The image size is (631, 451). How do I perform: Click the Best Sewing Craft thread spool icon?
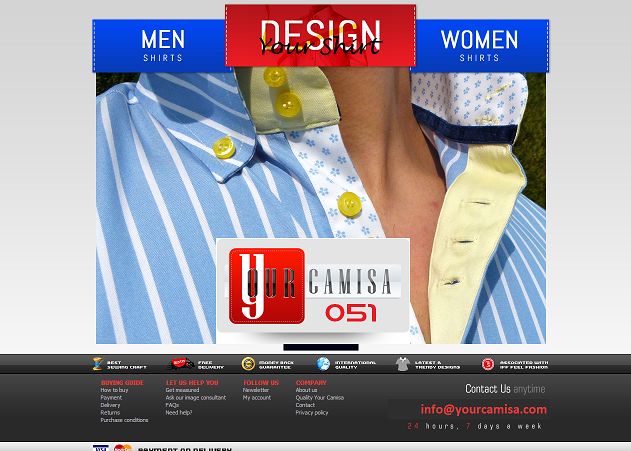[x=97, y=364]
